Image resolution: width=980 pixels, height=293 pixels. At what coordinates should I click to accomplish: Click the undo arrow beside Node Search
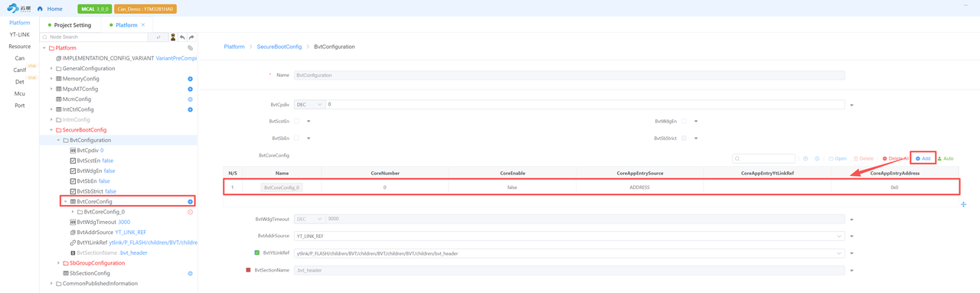click(x=182, y=37)
